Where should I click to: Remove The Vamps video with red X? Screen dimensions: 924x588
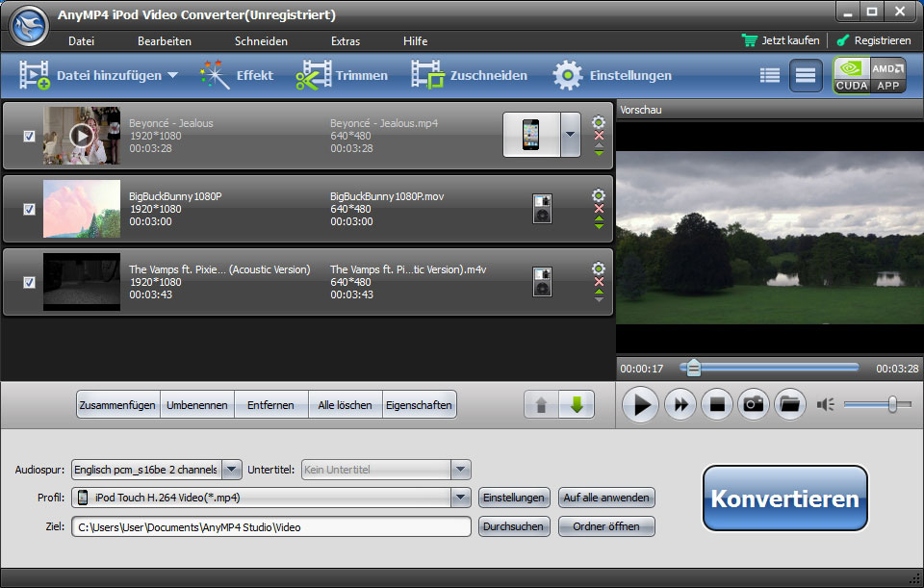click(599, 282)
